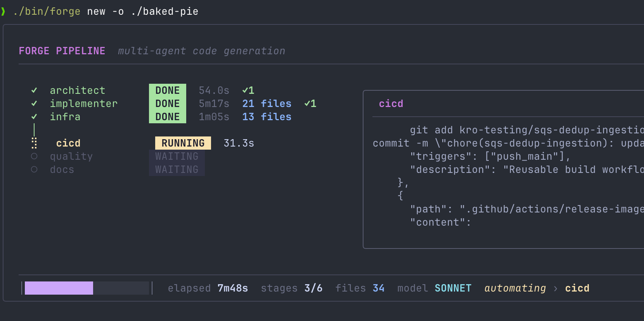Click the empty circle beside docs
The width and height of the screenshot is (644, 321).
(x=34, y=169)
